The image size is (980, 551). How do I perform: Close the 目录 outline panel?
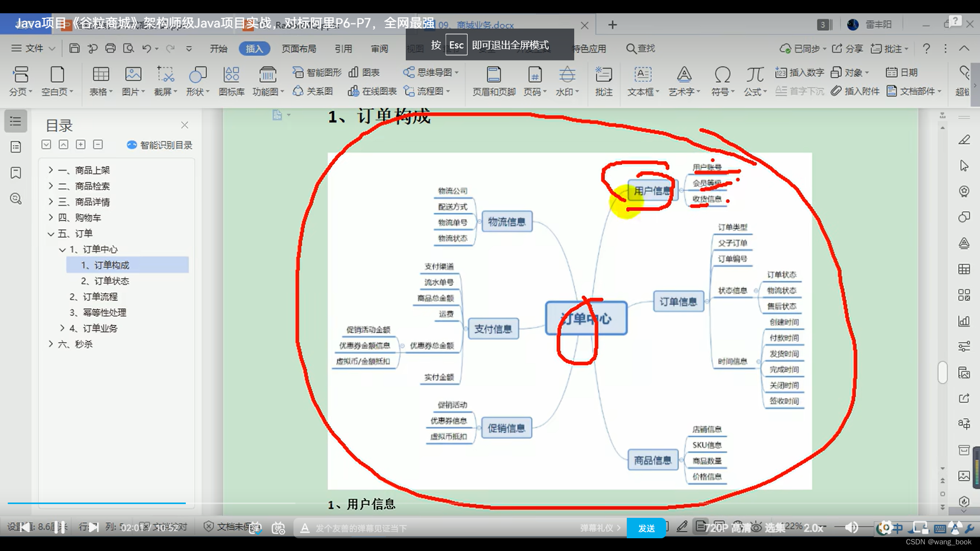pos(185,125)
